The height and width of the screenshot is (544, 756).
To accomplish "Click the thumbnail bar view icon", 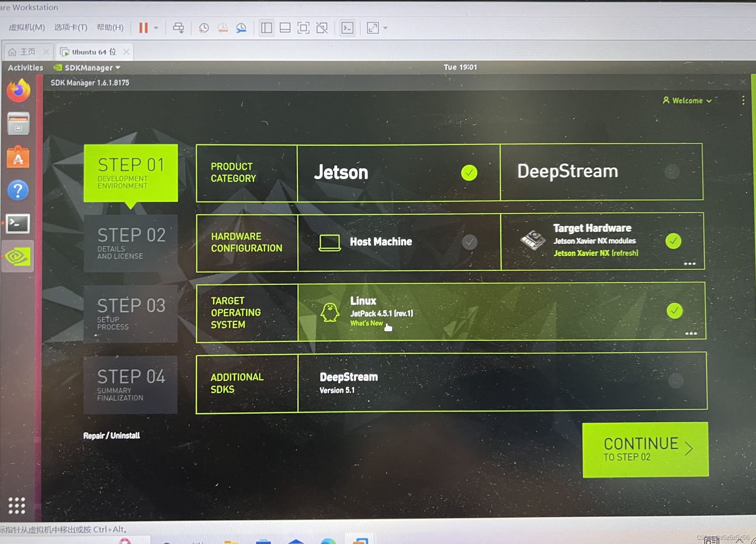I will (285, 28).
